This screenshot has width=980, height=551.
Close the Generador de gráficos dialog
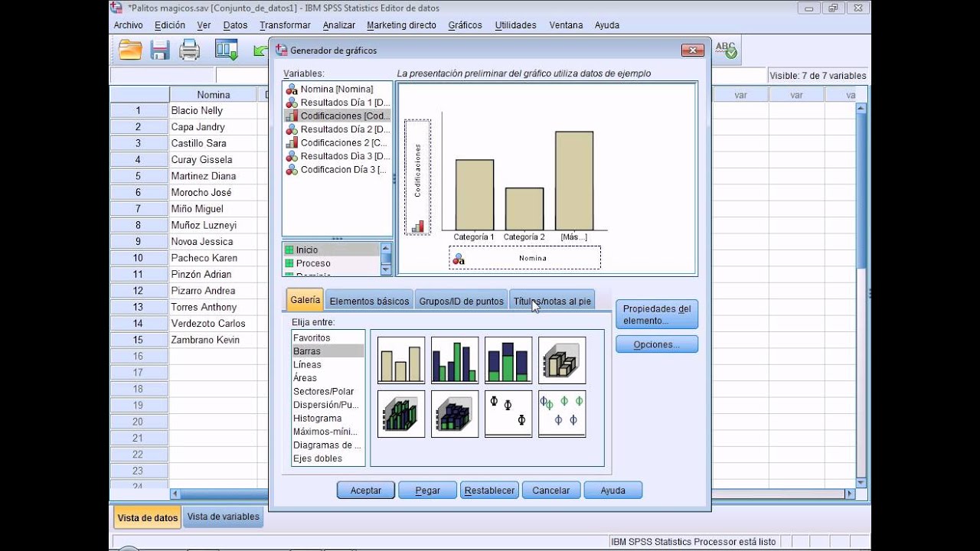pos(692,51)
